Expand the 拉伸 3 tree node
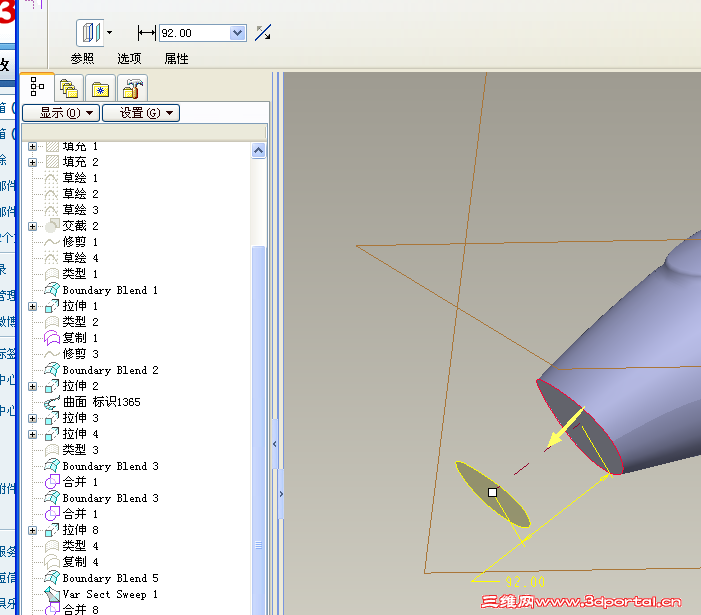 point(32,418)
